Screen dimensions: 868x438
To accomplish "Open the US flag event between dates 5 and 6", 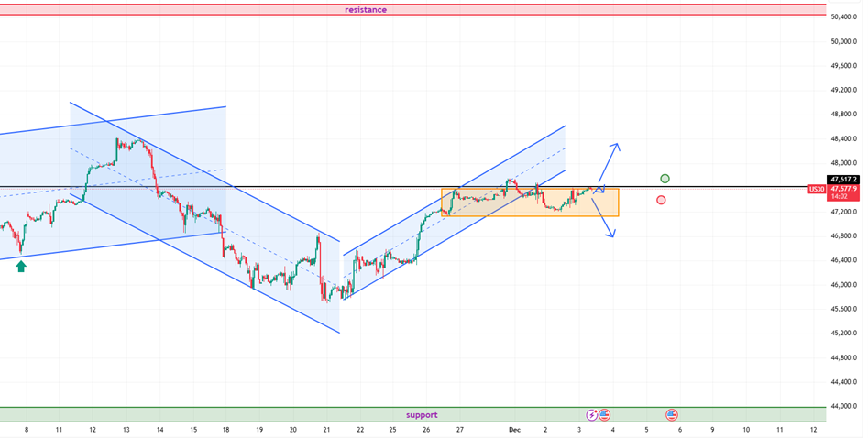I will coord(672,415).
